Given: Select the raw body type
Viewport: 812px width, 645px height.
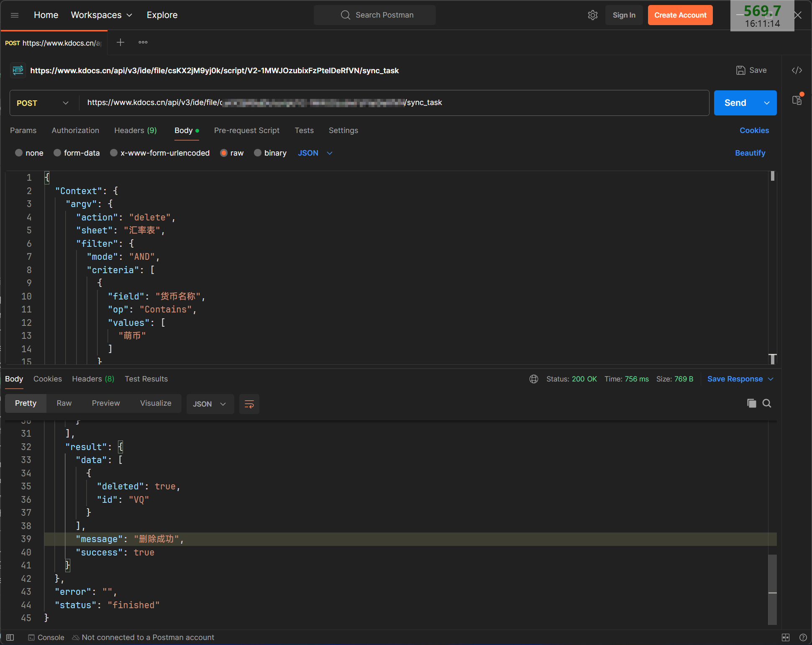Looking at the screenshot, I should click(x=224, y=153).
